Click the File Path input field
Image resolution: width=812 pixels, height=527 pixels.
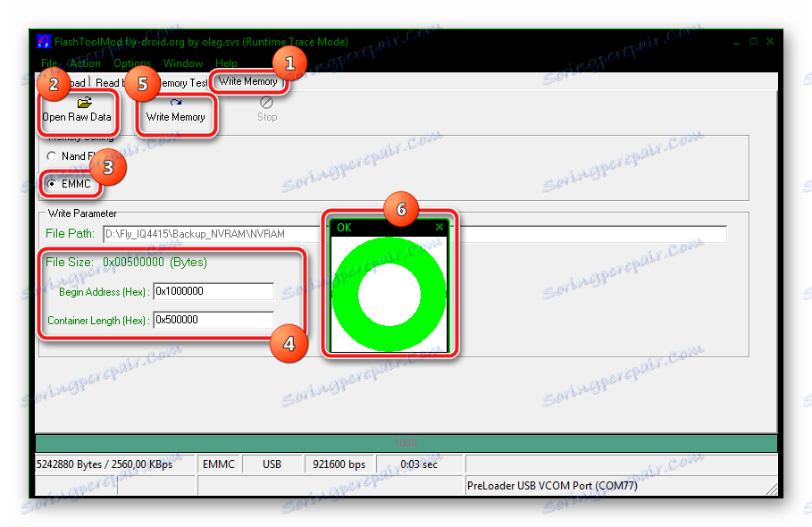coord(414,234)
